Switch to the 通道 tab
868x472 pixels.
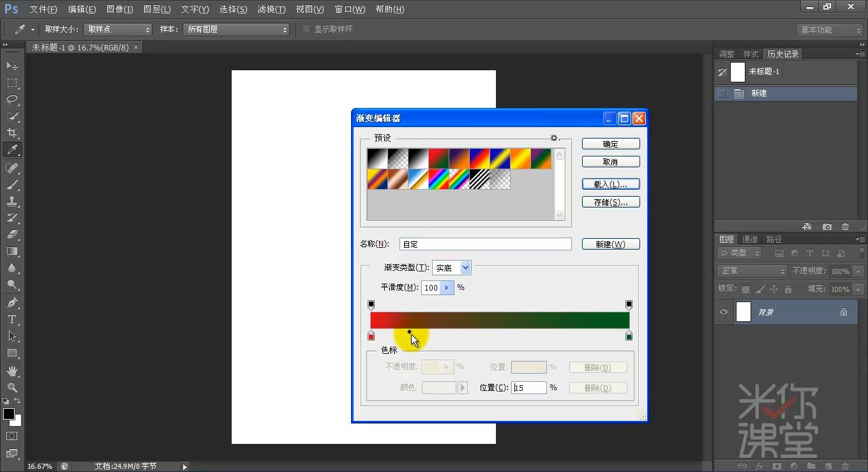[750, 239]
